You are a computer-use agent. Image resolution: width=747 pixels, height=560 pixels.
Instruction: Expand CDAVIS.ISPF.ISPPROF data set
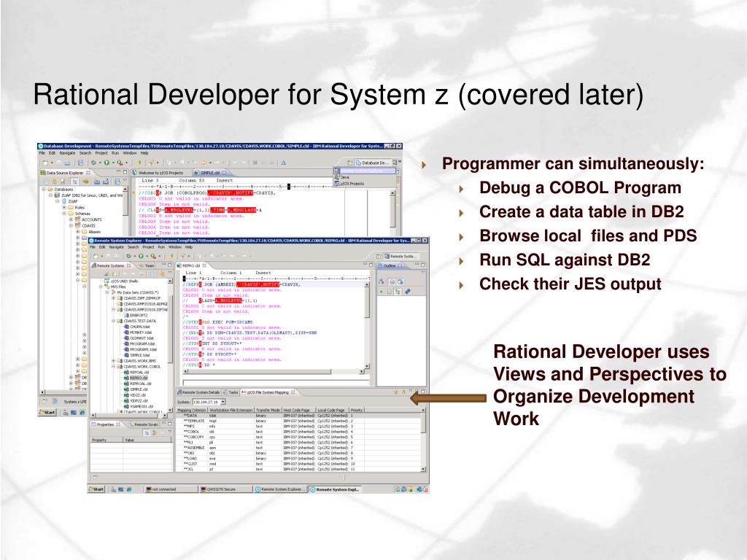(113, 298)
